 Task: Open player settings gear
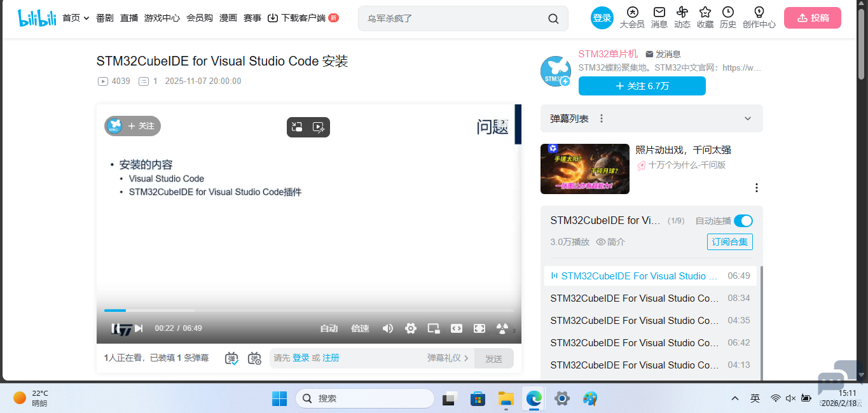click(x=411, y=328)
